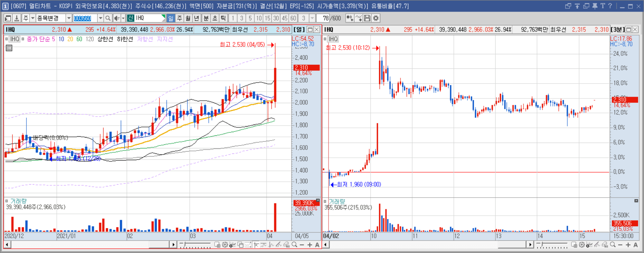Open help question mark in title bar
Viewport: 644px width, 253px height.
(610, 6)
